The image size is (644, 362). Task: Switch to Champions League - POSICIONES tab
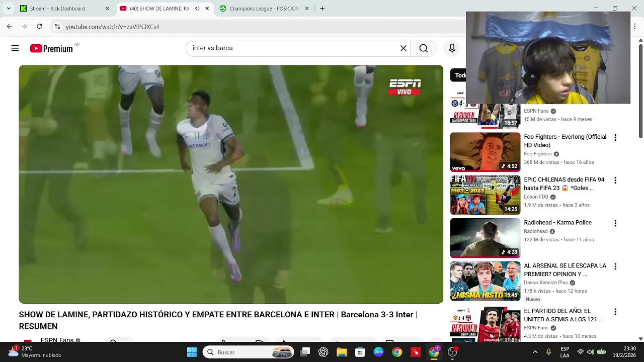(264, 9)
